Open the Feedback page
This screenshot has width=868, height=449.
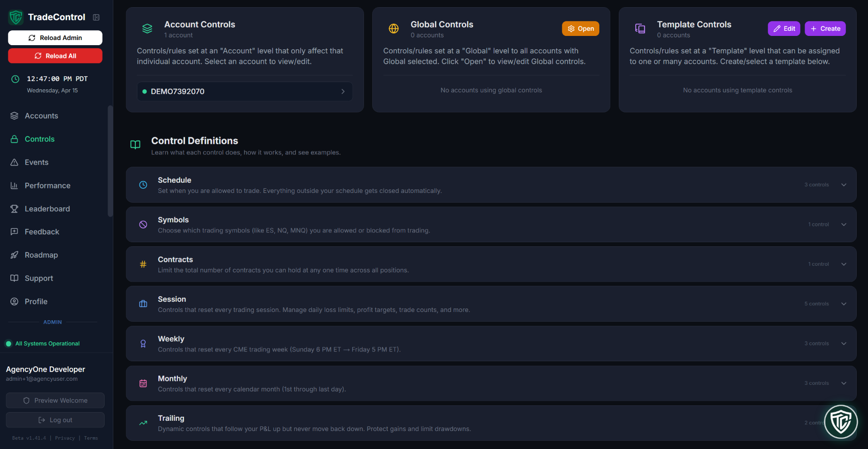pyautogui.click(x=54, y=232)
